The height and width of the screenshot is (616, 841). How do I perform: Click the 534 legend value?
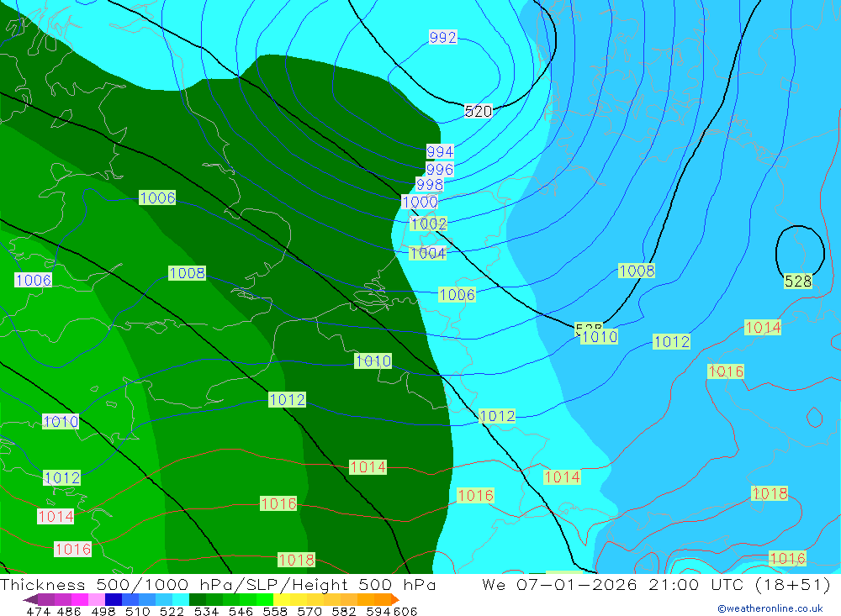pos(207,611)
